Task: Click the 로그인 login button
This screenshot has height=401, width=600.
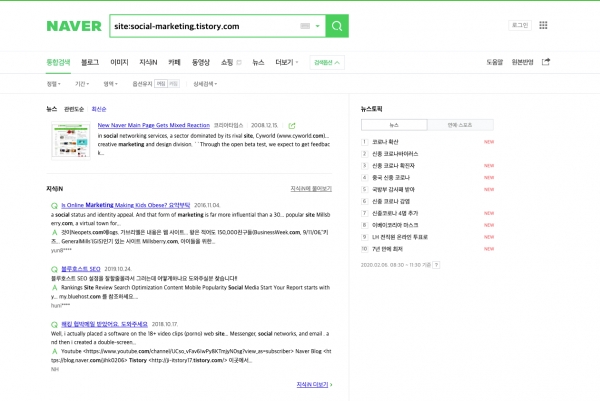Action: coord(520,25)
